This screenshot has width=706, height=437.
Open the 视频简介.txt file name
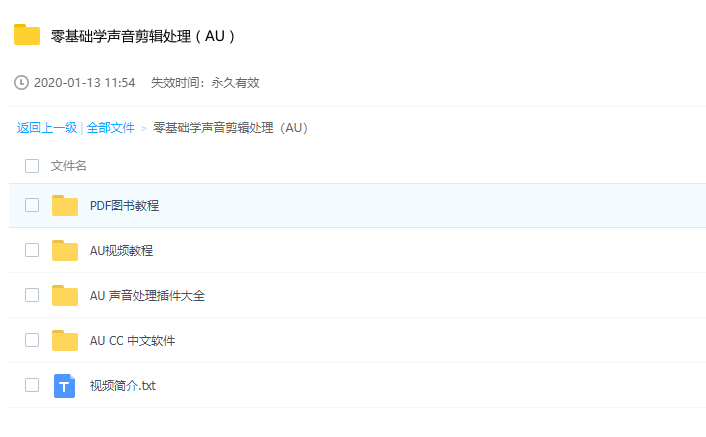pyautogui.click(x=122, y=386)
